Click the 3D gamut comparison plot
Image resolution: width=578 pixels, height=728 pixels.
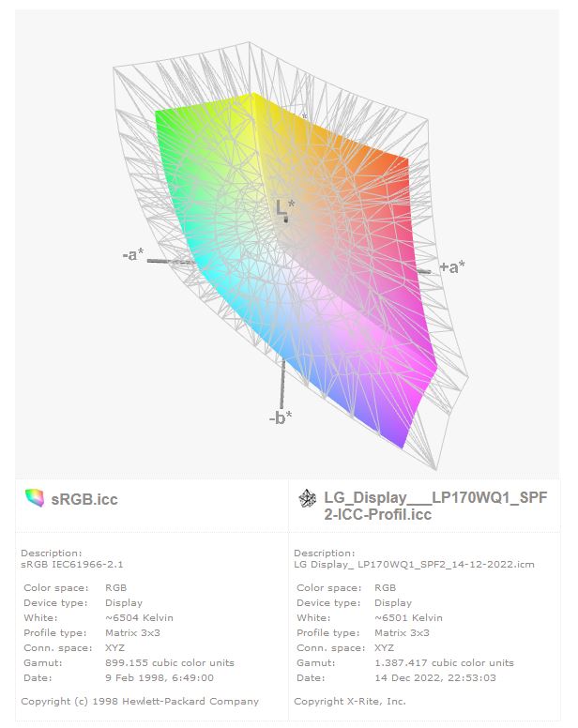[x=287, y=245]
